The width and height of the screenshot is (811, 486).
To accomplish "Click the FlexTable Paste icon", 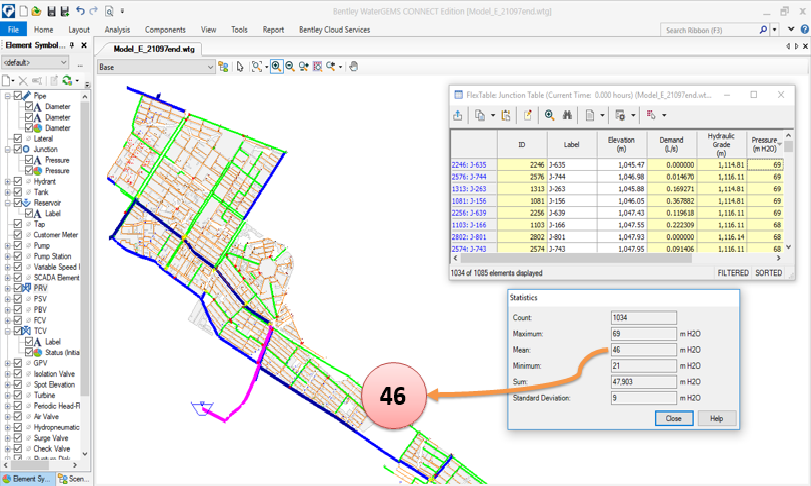I will pyautogui.click(x=506, y=115).
